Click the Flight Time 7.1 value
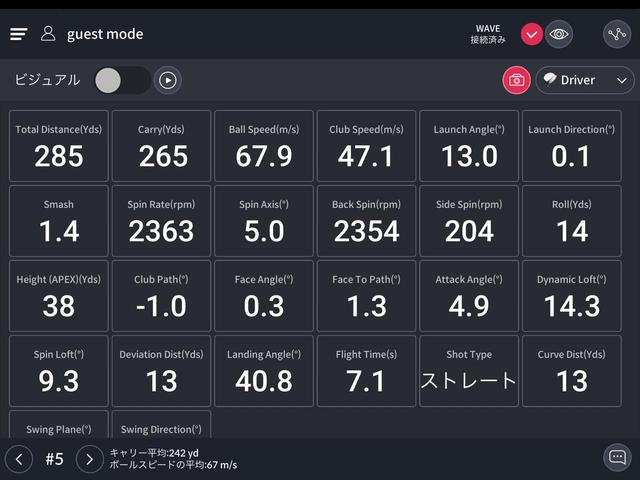This screenshot has height=480, width=640. tap(366, 382)
